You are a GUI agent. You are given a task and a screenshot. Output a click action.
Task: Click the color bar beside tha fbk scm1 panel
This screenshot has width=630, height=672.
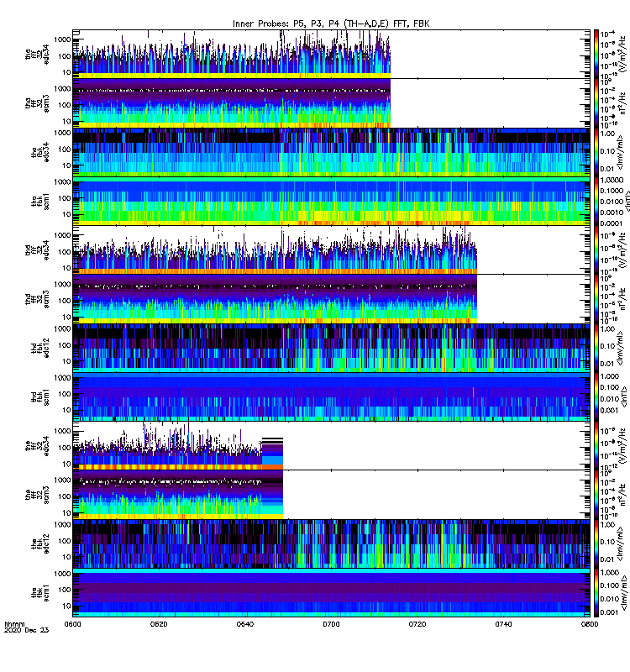(x=596, y=201)
